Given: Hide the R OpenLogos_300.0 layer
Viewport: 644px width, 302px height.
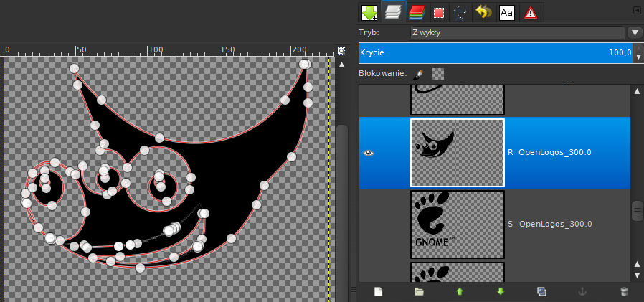Looking at the screenshot, I should coord(369,153).
